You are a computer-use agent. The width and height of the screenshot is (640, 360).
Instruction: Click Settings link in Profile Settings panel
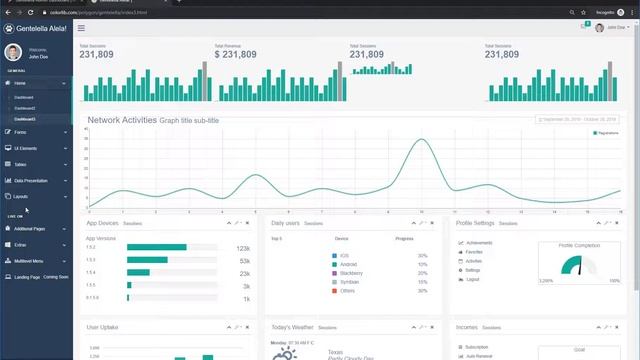point(473,270)
